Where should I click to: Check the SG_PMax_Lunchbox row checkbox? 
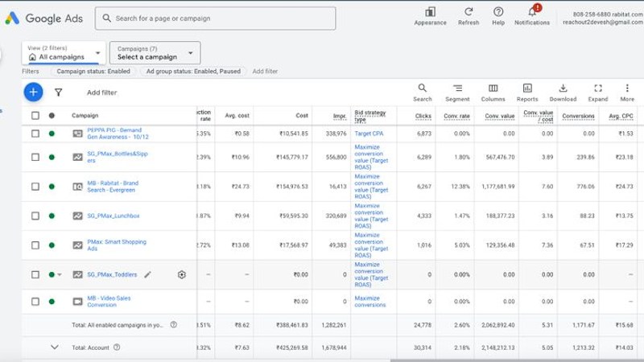(x=35, y=216)
